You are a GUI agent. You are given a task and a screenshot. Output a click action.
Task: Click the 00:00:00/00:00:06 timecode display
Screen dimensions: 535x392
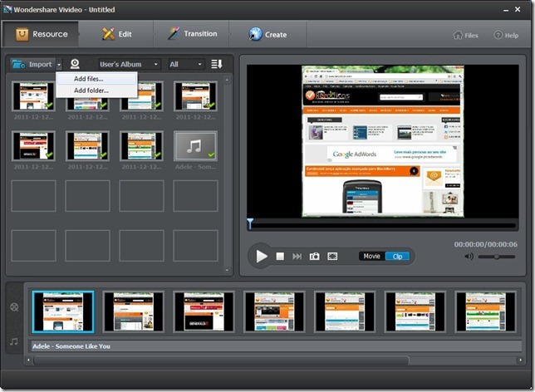(x=485, y=244)
